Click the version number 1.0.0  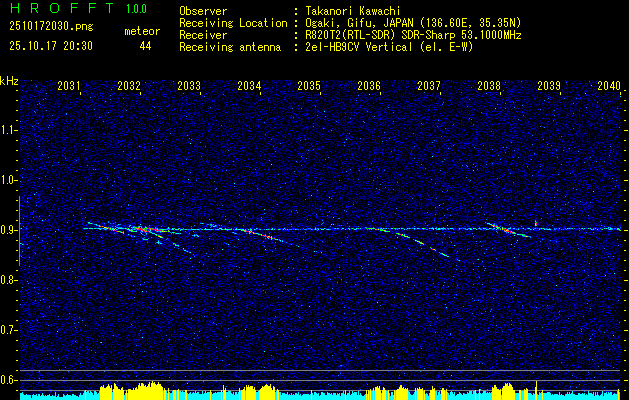click(136, 9)
